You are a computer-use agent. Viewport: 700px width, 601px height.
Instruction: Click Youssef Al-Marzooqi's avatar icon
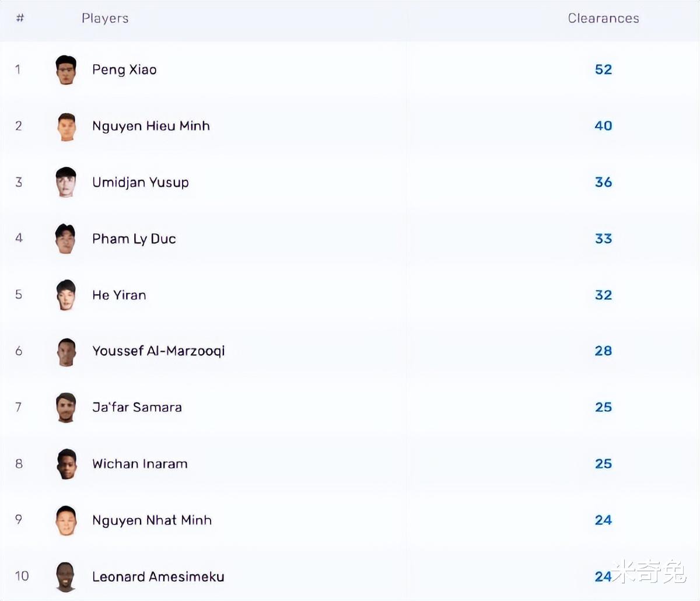66,352
